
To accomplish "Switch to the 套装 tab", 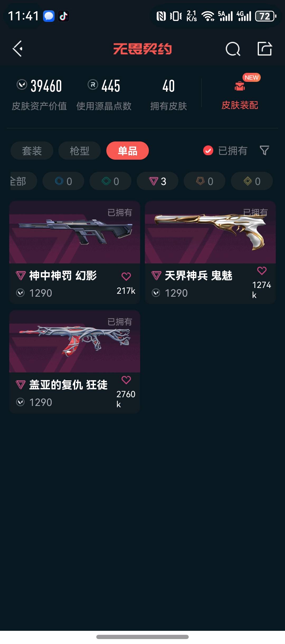I will point(32,151).
